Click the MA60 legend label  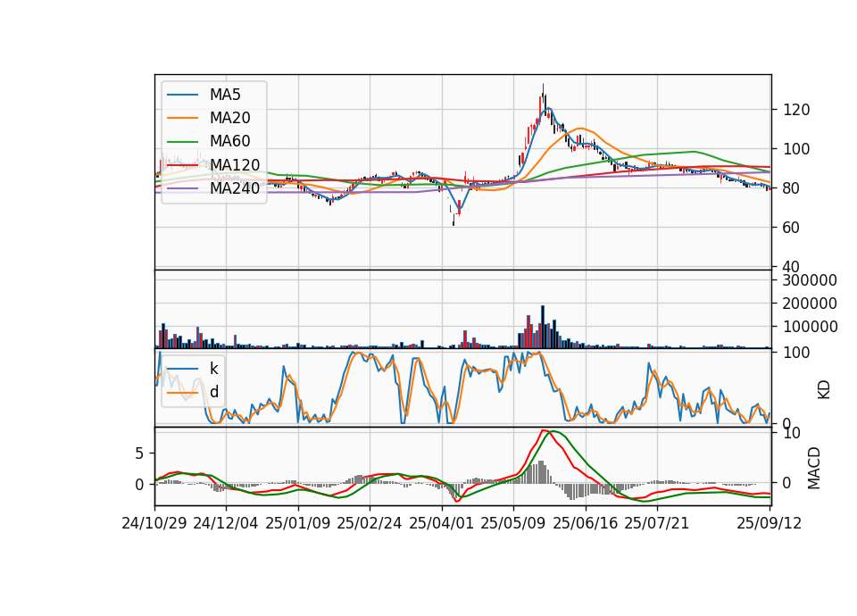tap(230, 141)
